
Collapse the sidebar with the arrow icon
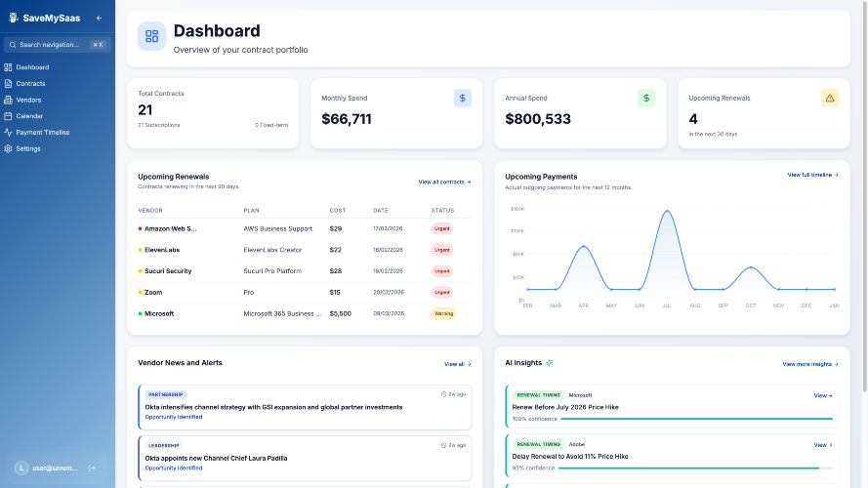[x=99, y=18]
